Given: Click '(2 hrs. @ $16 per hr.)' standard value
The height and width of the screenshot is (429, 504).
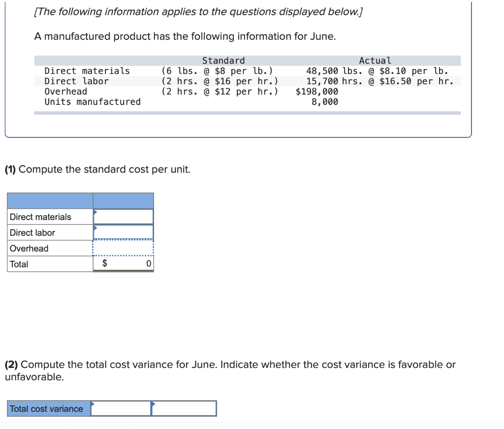Looking at the screenshot, I should 220,81.
